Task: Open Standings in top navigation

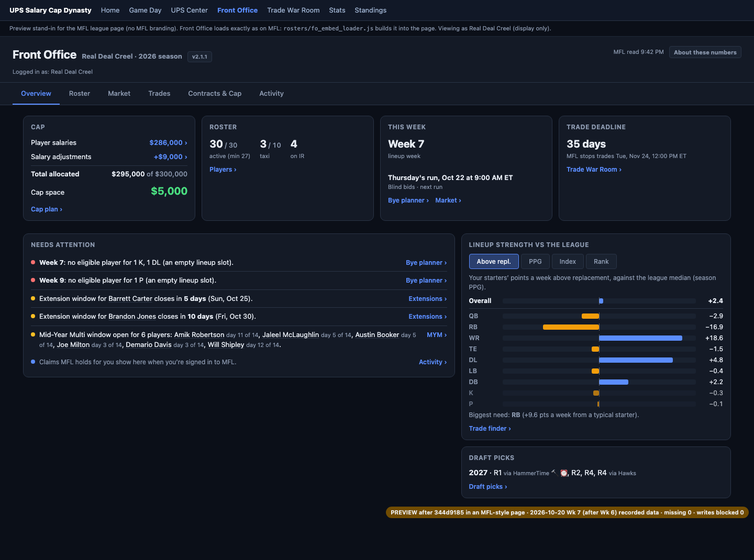Action: coord(370,10)
